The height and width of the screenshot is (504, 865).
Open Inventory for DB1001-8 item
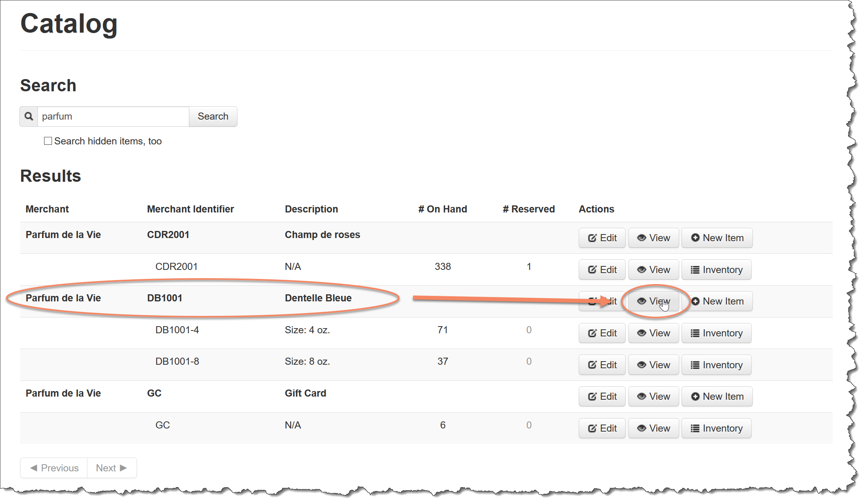coord(716,365)
